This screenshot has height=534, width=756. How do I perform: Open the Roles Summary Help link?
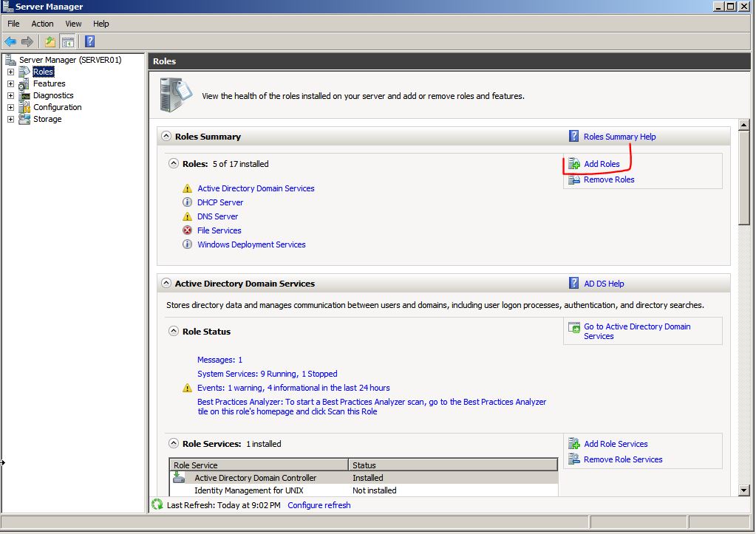619,137
